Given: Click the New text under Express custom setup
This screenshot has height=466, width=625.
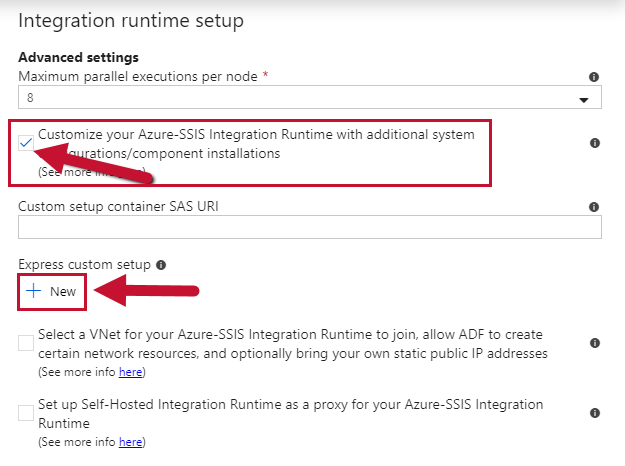Looking at the screenshot, I should click(63, 291).
